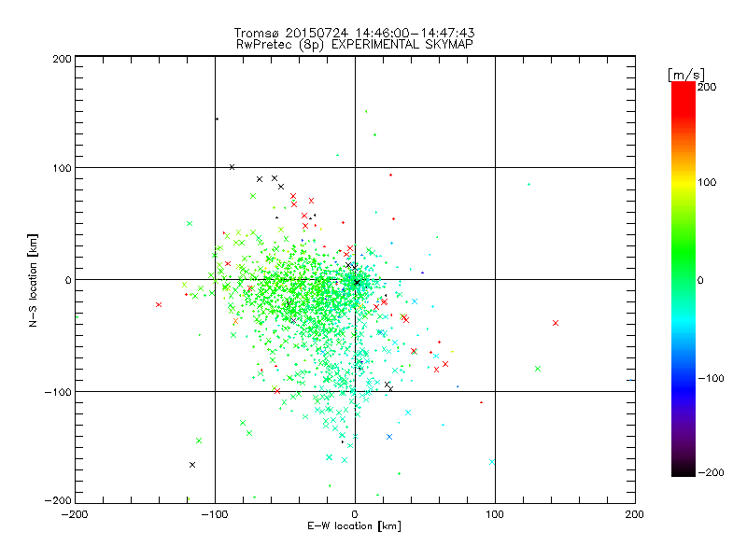This screenshot has width=747, height=560.
Task: Click the y-axis tick label '100' on the left axis
Action: pyautogui.click(x=62, y=168)
